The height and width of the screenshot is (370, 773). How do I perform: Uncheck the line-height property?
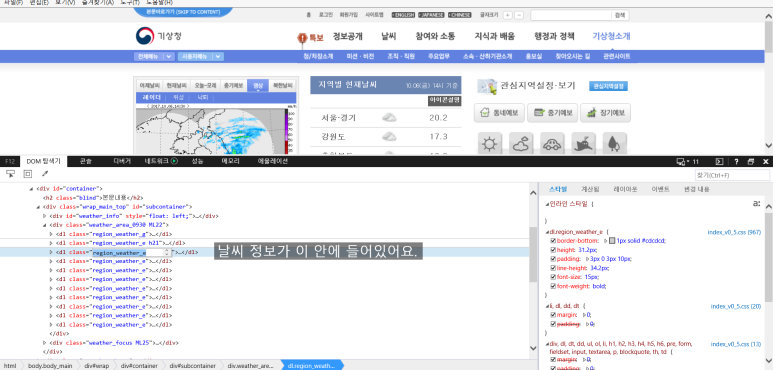click(x=553, y=268)
